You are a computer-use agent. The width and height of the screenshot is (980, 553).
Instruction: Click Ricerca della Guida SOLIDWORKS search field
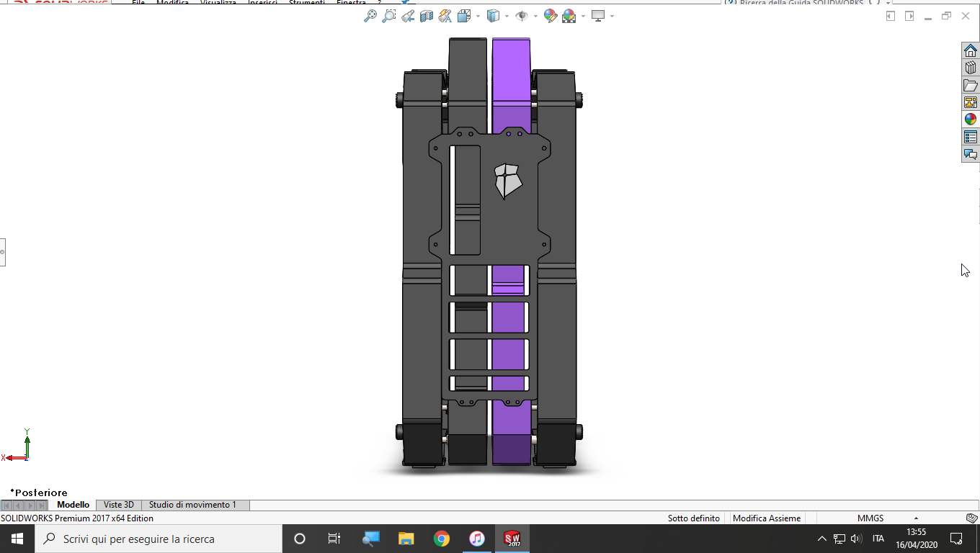(801, 2)
